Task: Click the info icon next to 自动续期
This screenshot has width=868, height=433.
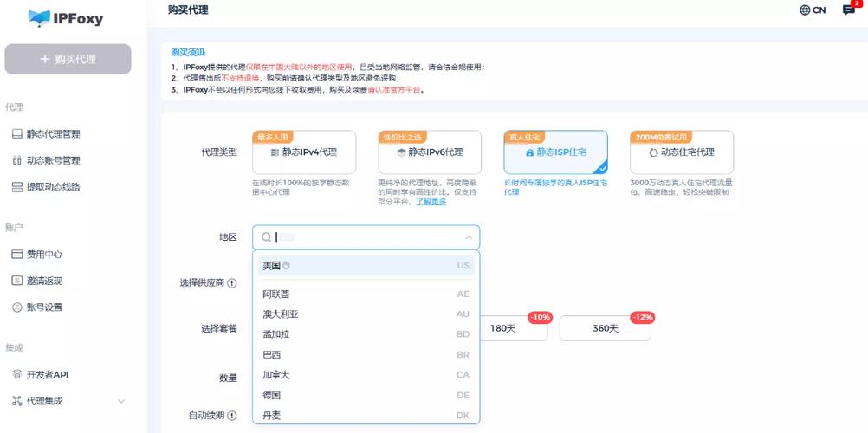Action: tap(232, 416)
